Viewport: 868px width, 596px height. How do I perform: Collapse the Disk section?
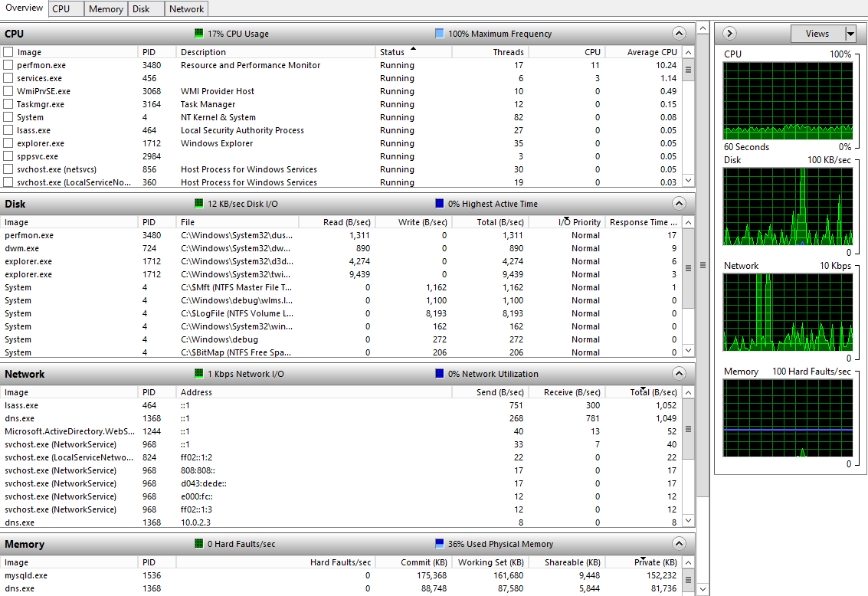pyautogui.click(x=677, y=203)
